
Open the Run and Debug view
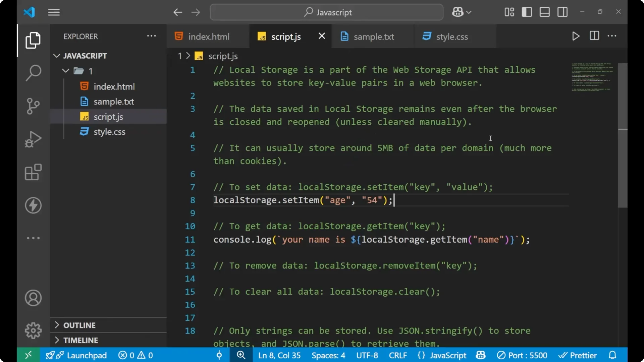tap(33, 139)
